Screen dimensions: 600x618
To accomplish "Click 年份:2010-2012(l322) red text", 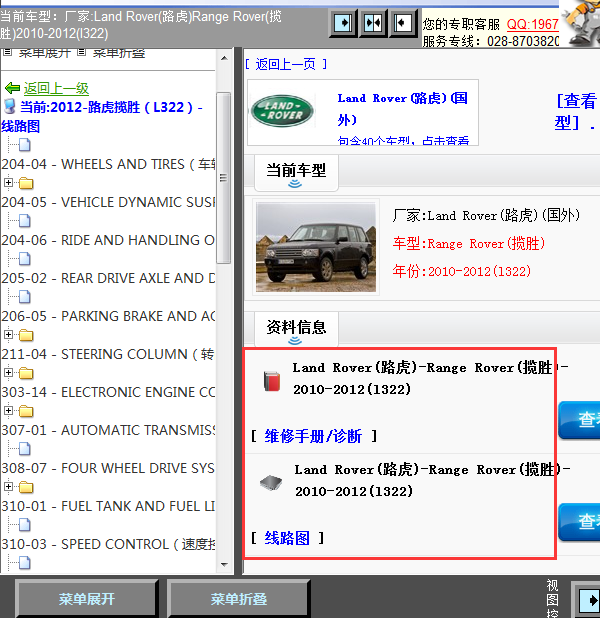I will click(x=462, y=271).
